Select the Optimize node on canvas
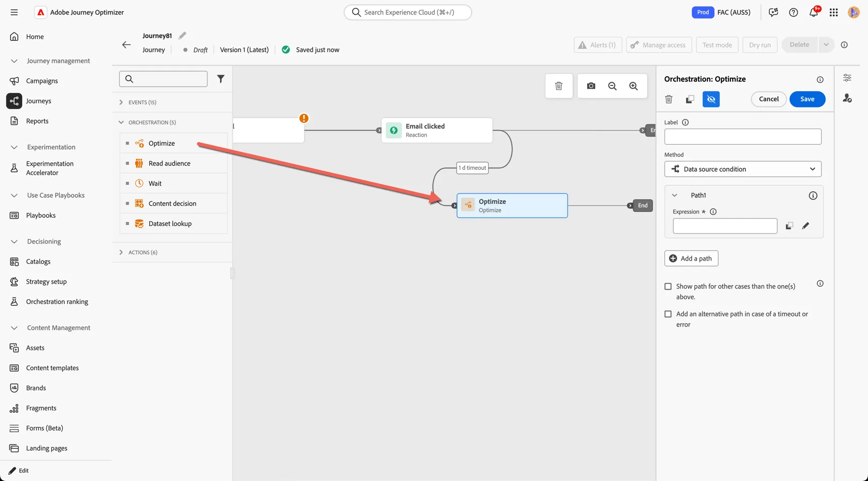Viewport: 868px width, 481px height. (x=512, y=205)
